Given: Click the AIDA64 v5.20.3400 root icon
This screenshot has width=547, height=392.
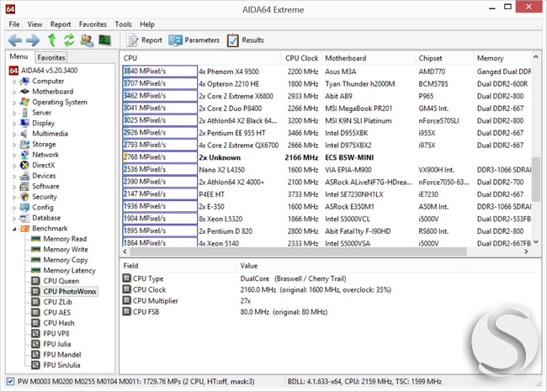Looking at the screenshot, I should (x=13, y=71).
